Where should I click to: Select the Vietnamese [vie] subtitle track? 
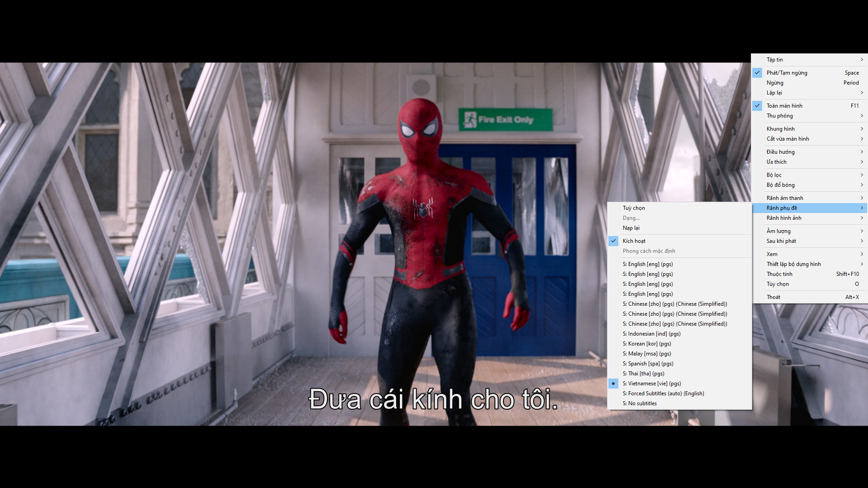[x=679, y=384]
